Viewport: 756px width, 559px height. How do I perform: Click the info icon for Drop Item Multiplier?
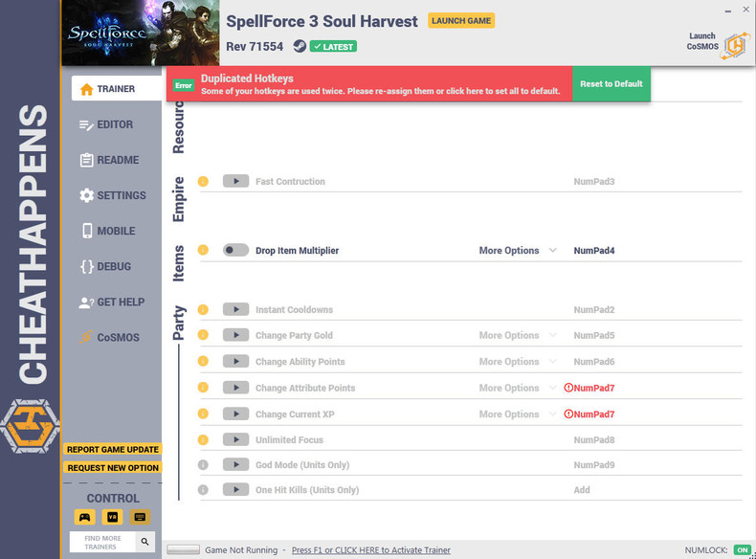[203, 250]
